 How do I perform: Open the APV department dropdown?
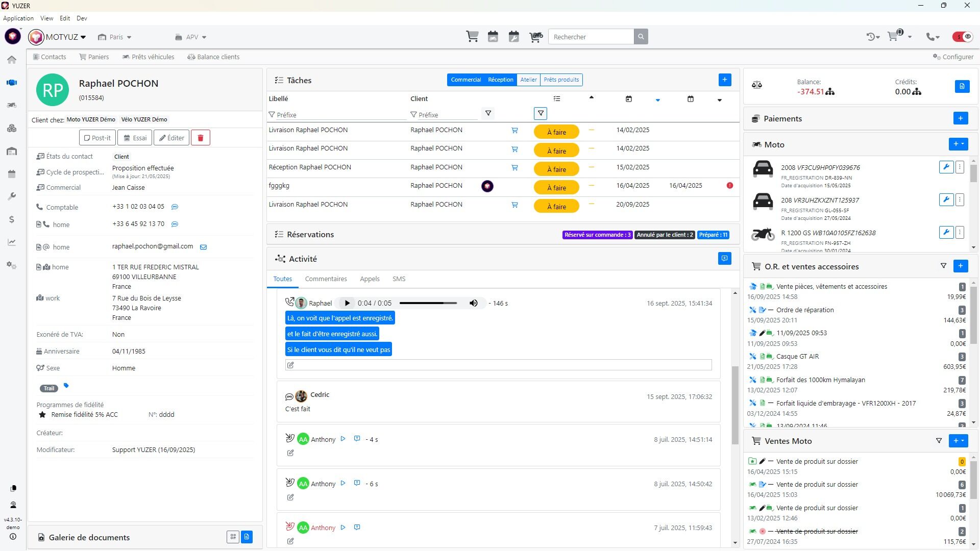[x=191, y=37]
